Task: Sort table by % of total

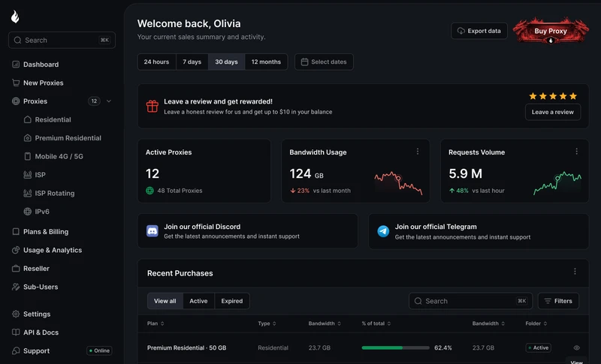Action: click(x=376, y=323)
